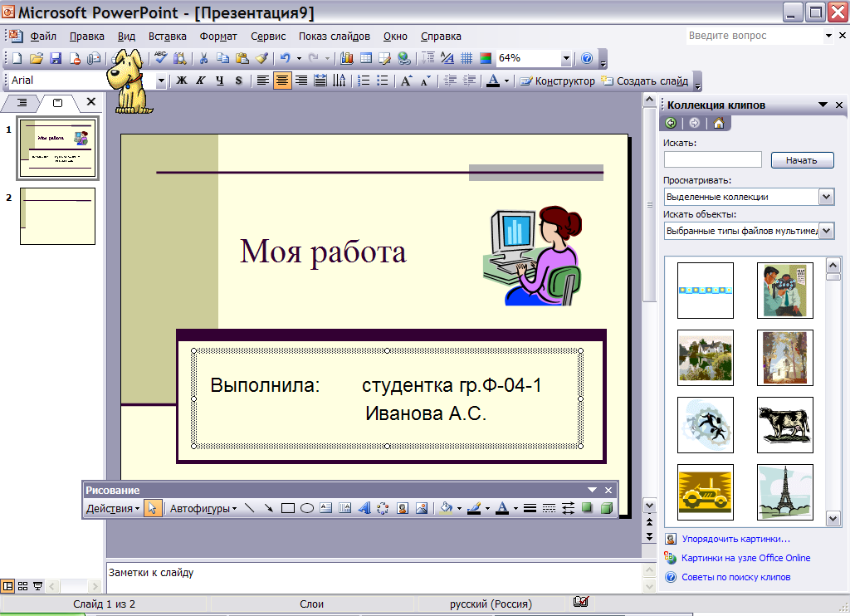Toggle numbered list formatting
Viewport: 850px width, 616px height.
coord(364,81)
